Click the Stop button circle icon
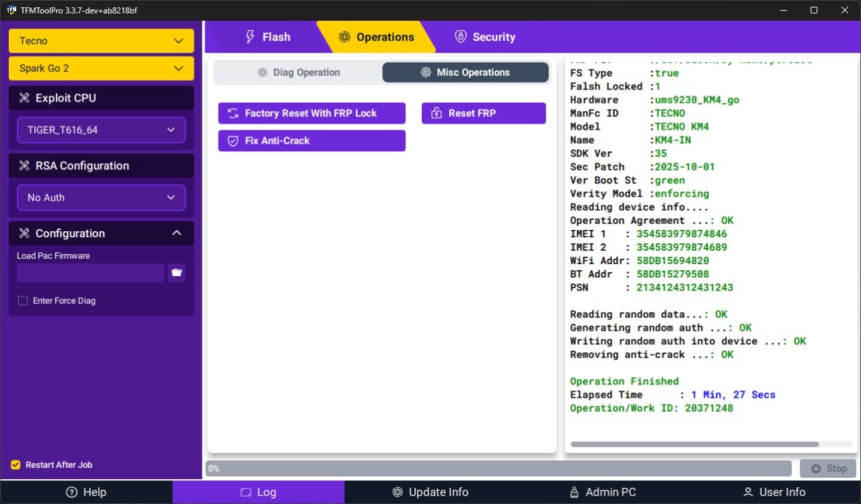Image resolution: width=861 pixels, height=504 pixels. 816,469
